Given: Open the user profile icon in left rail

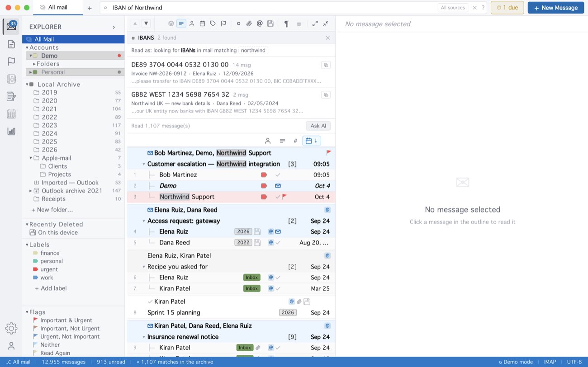Looking at the screenshot, I should (x=11, y=346).
